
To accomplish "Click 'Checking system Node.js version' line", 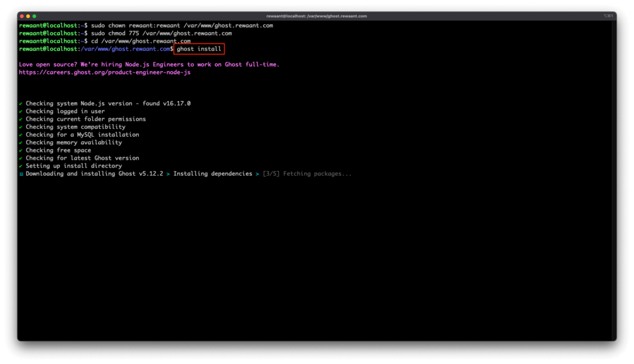I will 108,103.
